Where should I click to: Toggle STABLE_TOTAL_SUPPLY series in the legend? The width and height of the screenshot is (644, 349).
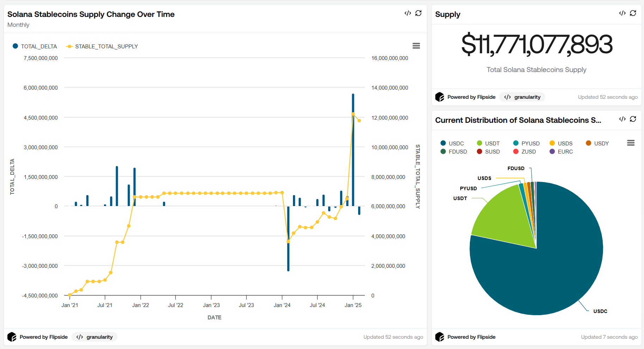coord(102,46)
